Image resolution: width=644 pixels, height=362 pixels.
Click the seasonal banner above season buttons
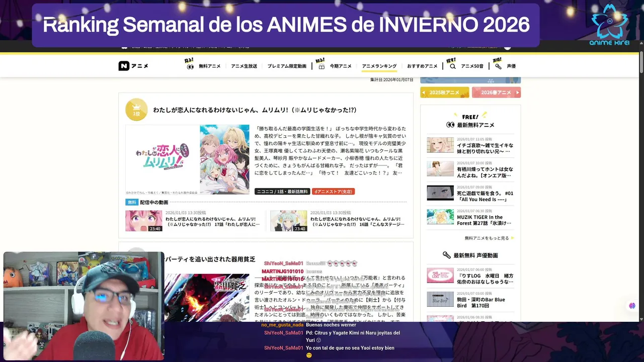tap(470, 80)
